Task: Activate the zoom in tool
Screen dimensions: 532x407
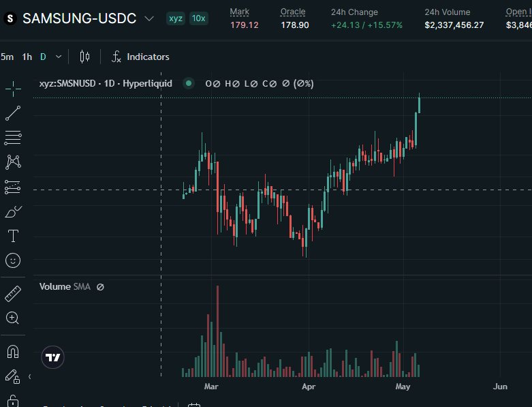Action: click(12, 318)
